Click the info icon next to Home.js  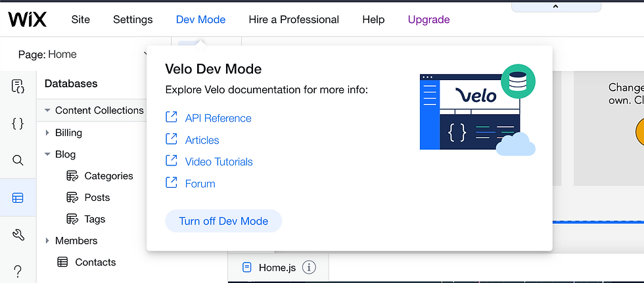point(309,268)
